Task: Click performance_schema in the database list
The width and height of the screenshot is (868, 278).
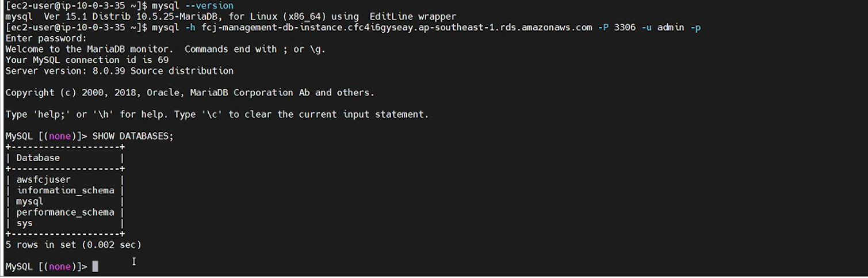Action: pos(65,212)
